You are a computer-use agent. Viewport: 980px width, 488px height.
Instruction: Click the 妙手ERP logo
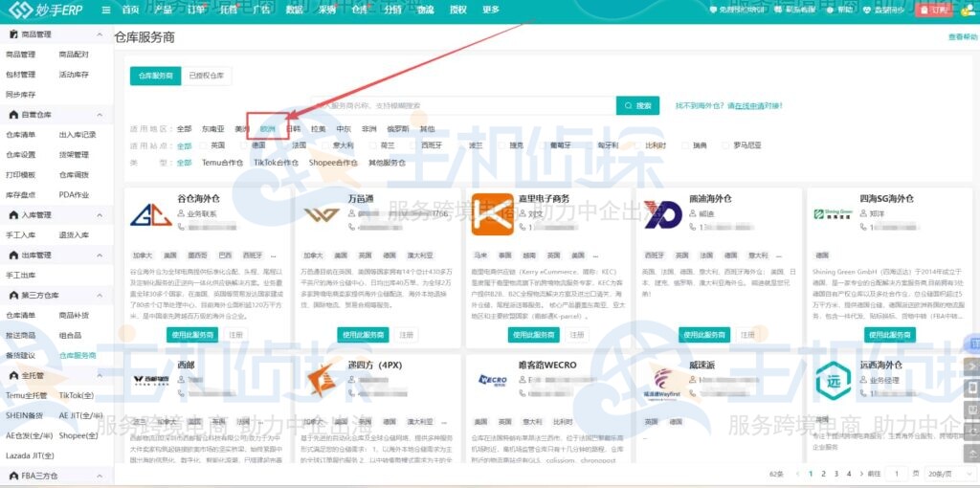pyautogui.click(x=46, y=10)
